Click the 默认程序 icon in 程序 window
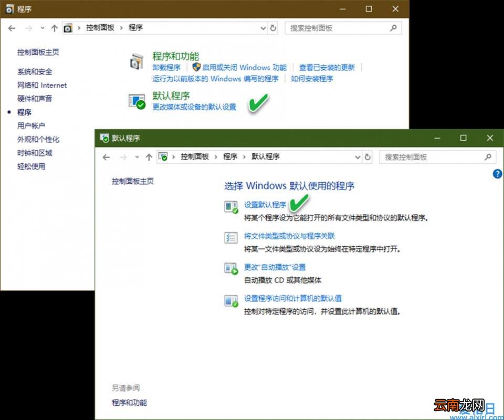Screen dimensions: 504x420 pyautogui.click(x=137, y=101)
